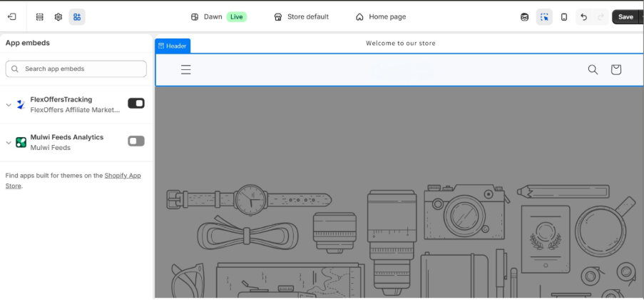Screen dimensions: 644x300
Task: Select the Header section tab
Action: 173,46
